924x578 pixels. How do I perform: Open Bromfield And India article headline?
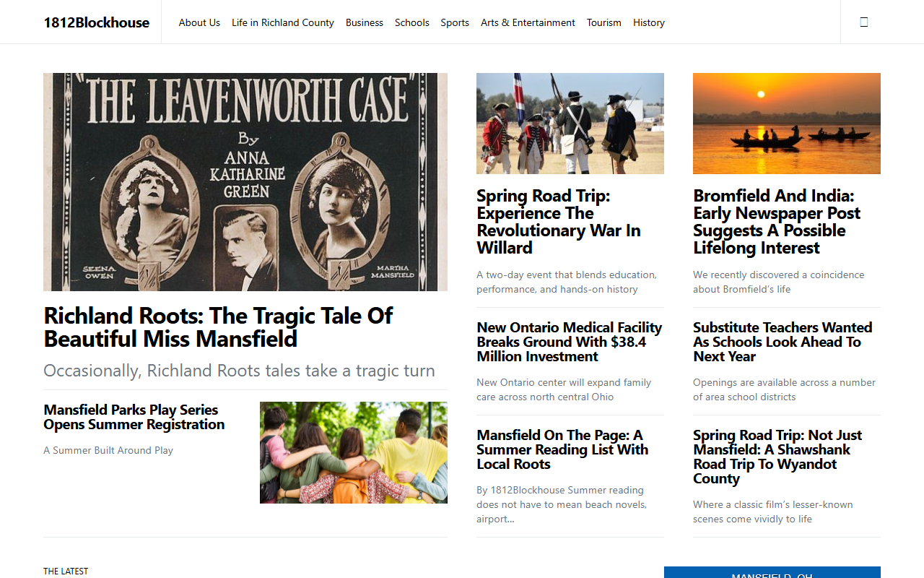[777, 222]
